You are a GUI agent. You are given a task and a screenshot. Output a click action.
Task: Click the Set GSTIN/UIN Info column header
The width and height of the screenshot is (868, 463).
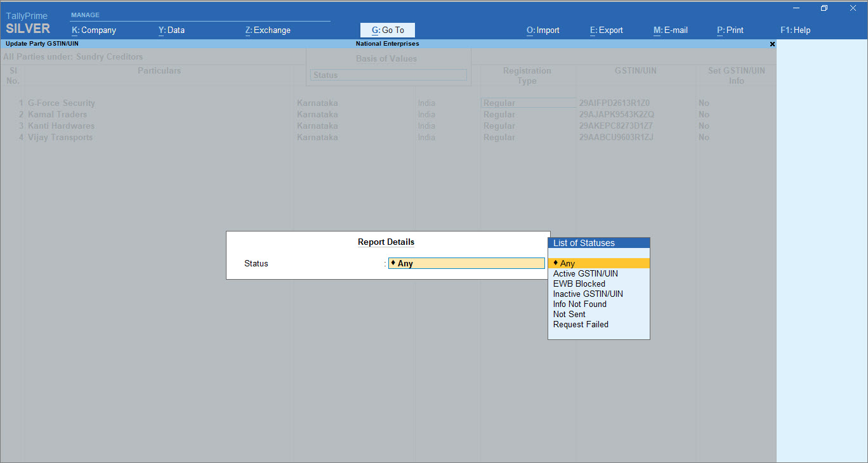[737, 75]
